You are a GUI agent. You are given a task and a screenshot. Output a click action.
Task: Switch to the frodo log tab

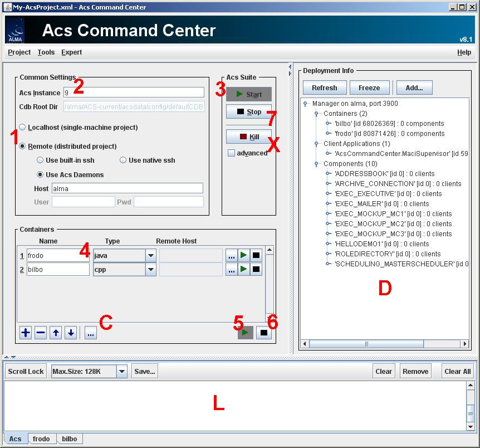(41, 439)
